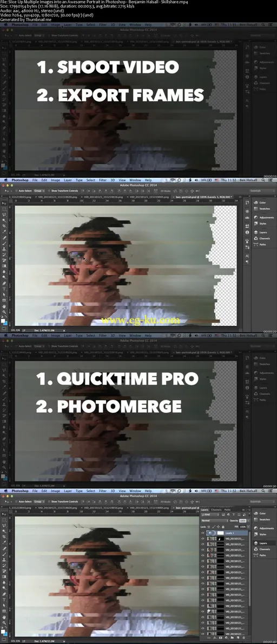Toggle Auto-Select checkbox in the 00:00:20 frame
This screenshot has height=644, width=277.
(16, 191)
